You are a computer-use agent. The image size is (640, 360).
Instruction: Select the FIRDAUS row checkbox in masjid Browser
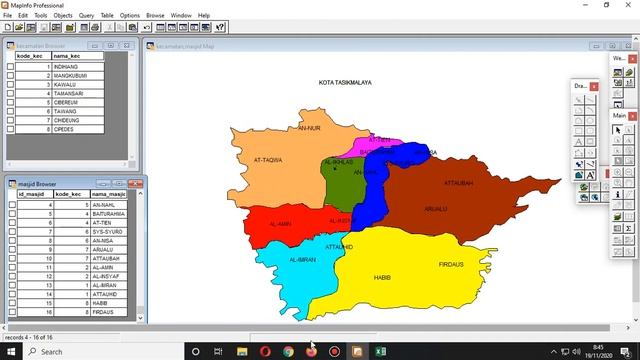12,312
